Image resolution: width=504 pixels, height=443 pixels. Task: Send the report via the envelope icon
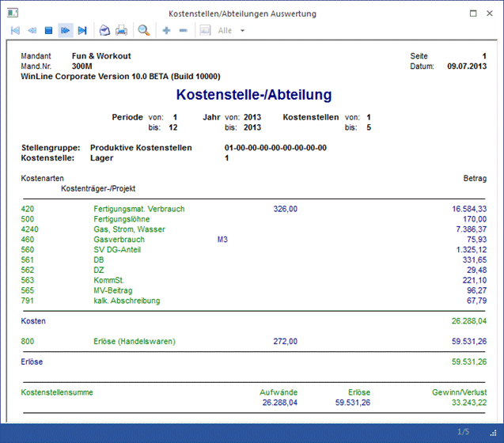point(104,30)
